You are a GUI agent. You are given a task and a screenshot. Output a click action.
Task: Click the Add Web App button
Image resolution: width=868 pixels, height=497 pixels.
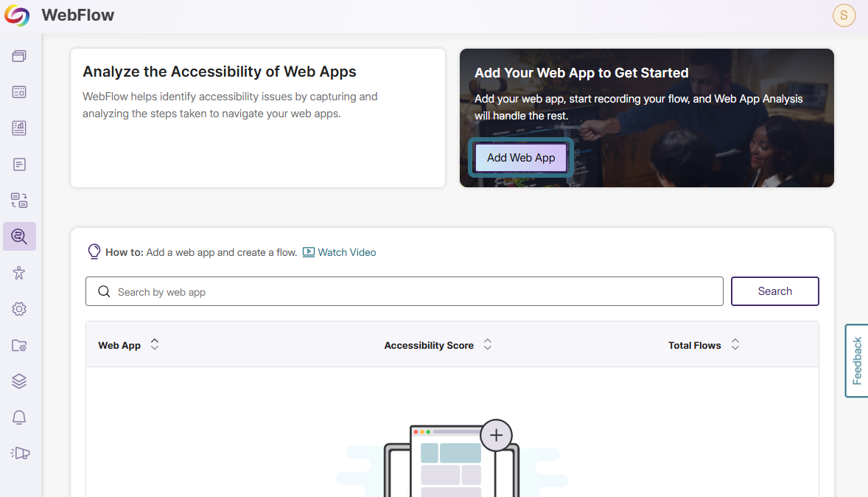point(521,158)
